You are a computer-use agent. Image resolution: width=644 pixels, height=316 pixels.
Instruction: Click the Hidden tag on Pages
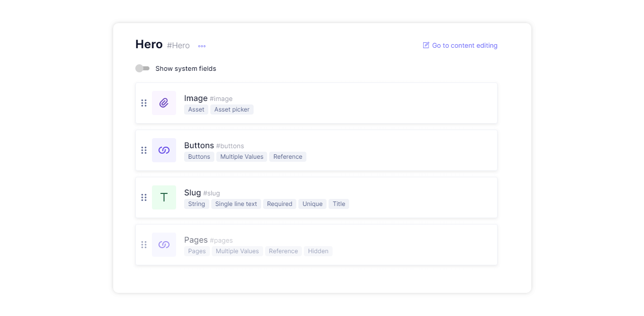[x=318, y=251]
